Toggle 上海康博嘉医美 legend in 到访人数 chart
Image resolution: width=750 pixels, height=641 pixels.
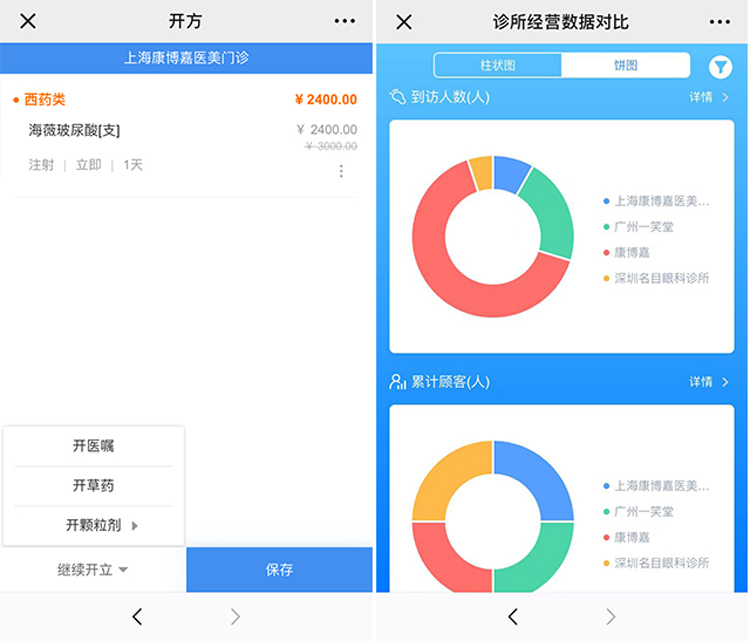[x=660, y=201]
